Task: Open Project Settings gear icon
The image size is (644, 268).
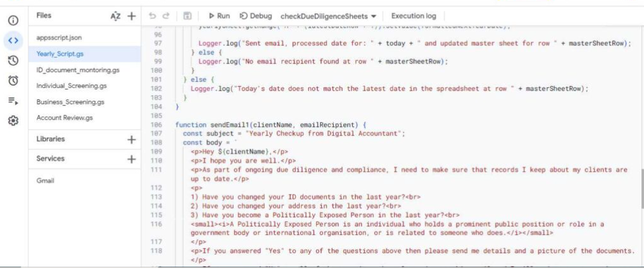Action: click(x=13, y=120)
